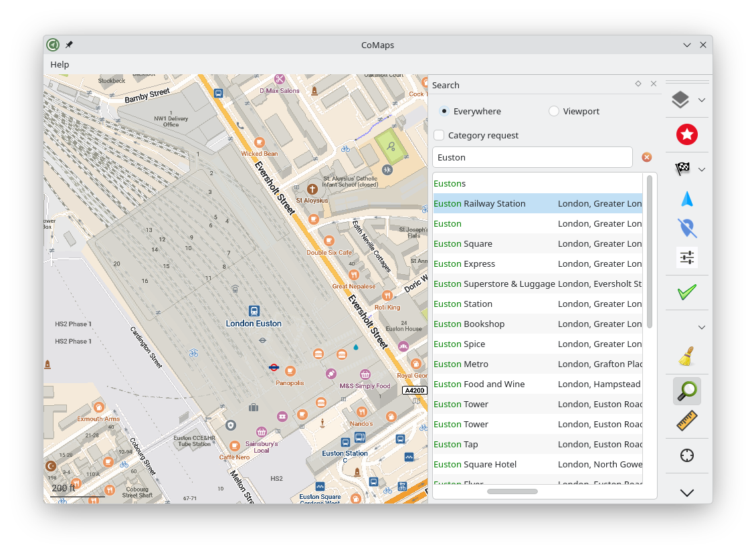Image resolution: width=756 pixels, height=555 pixels.
Task: Expand the routing flag dropdown arrow
Action: (x=702, y=170)
